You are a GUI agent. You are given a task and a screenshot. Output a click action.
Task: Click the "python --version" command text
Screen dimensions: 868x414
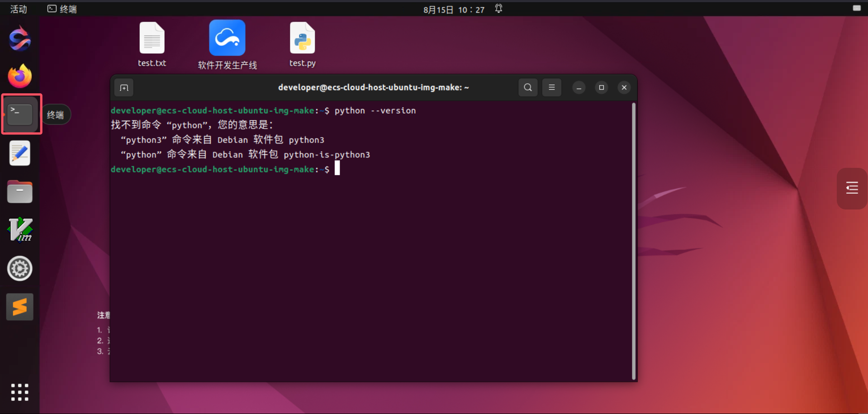pos(375,111)
